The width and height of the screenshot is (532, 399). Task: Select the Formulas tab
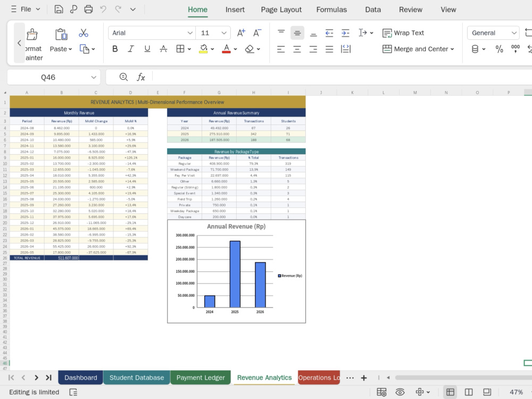(331, 10)
